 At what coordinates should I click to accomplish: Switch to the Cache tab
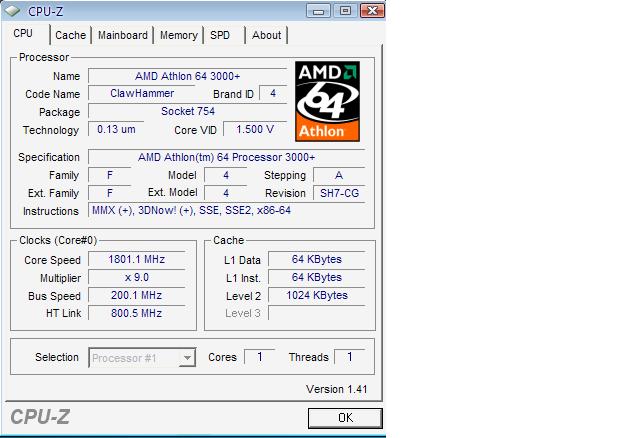coord(71,36)
